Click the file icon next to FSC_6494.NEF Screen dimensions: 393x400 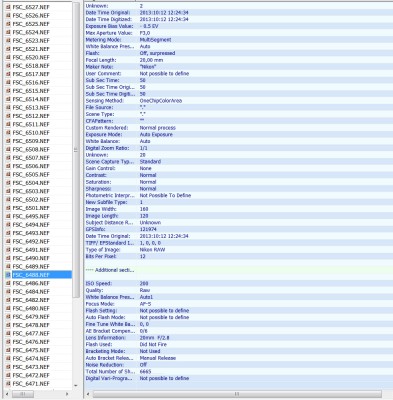tap(8, 225)
